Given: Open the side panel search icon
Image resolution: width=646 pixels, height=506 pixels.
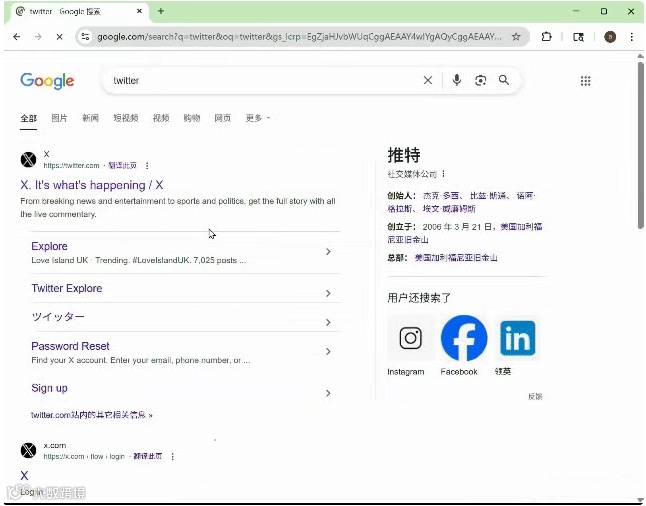Looking at the screenshot, I should [578, 37].
